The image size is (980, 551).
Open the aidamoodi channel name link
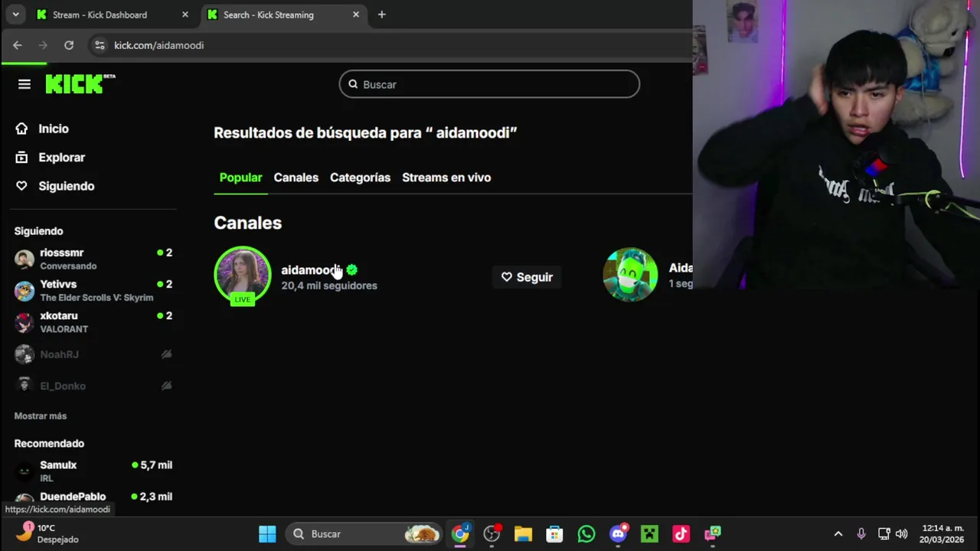pyautogui.click(x=312, y=269)
